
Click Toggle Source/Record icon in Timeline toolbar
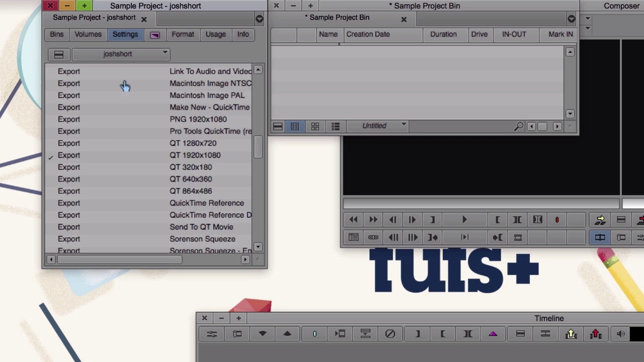(x=237, y=334)
